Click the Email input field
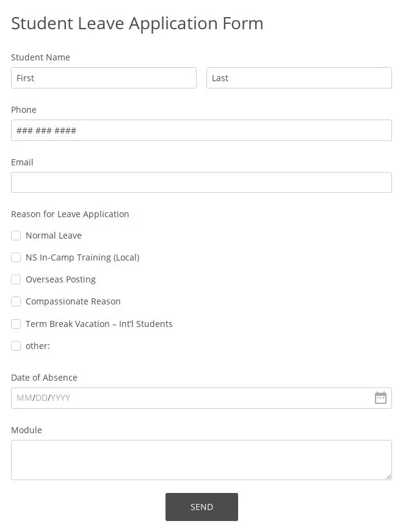Viewport: 403px width, 532px height. click(x=201, y=182)
